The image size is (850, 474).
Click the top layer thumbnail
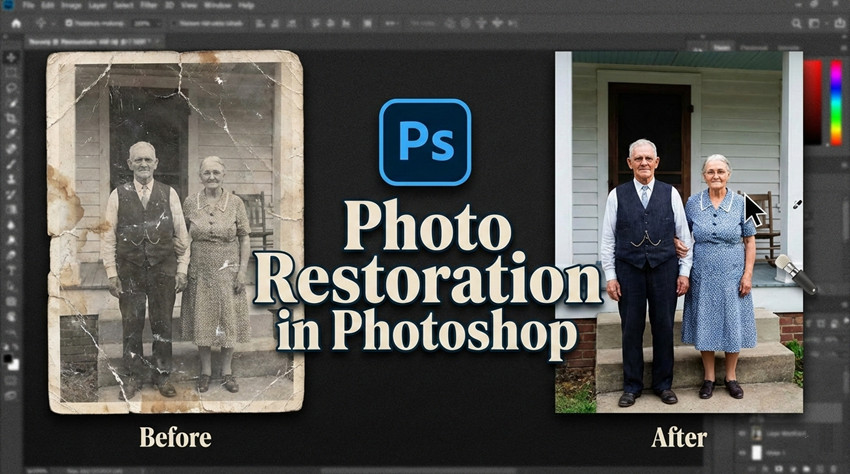(757, 434)
